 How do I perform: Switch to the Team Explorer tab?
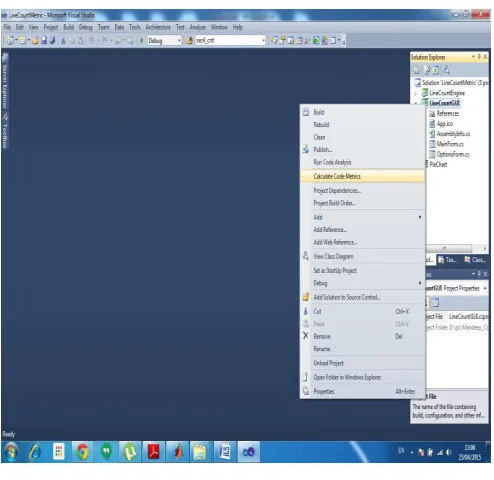448,260
